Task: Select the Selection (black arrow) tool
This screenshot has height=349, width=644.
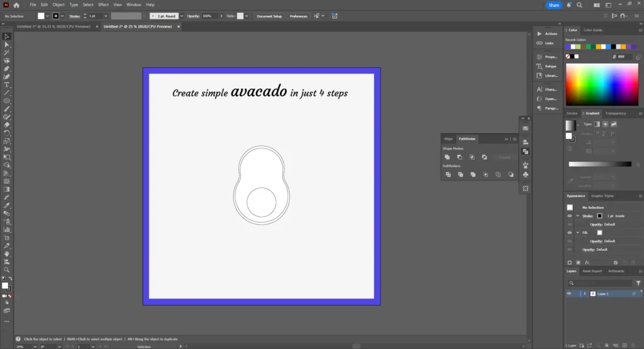Action: coord(6,36)
